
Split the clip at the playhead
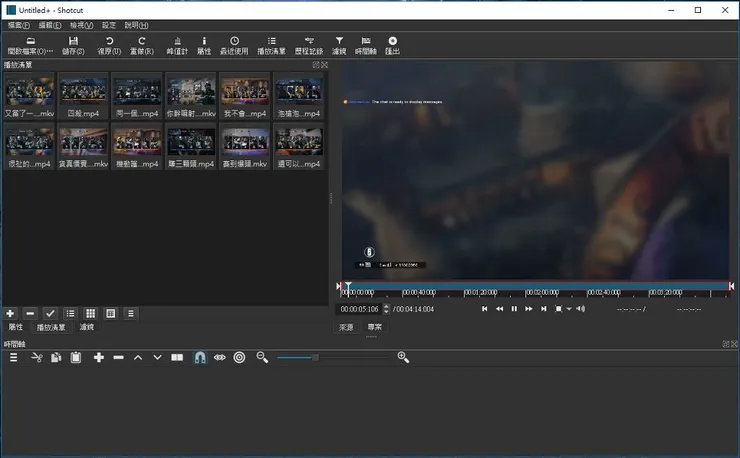(177, 357)
